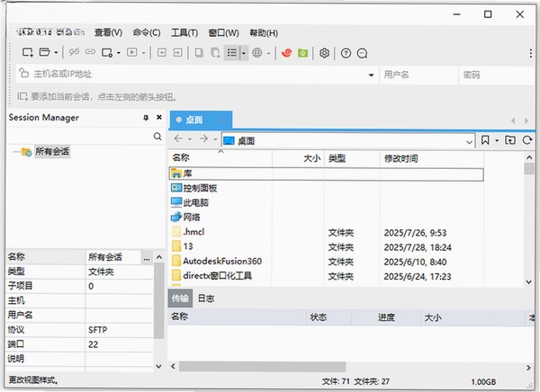Image resolution: width=540 pixels, height=392 pixels.
Task: Click the Copy toolbar icon
Action: pos(199,53)
